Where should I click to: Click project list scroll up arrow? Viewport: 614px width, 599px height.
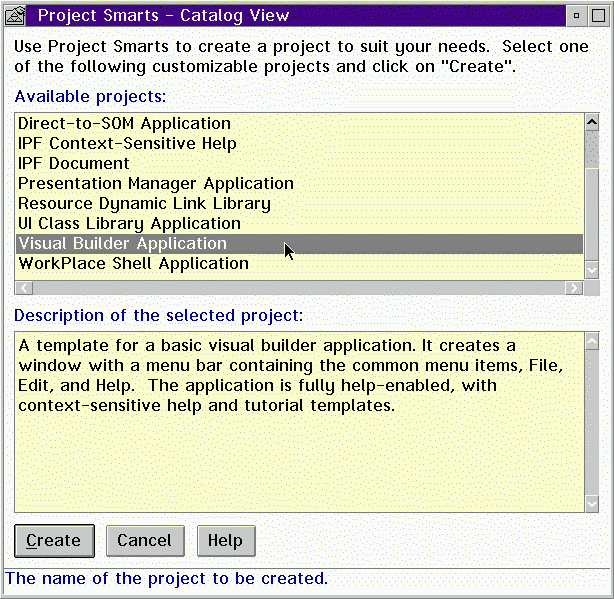tap(592, 123)
